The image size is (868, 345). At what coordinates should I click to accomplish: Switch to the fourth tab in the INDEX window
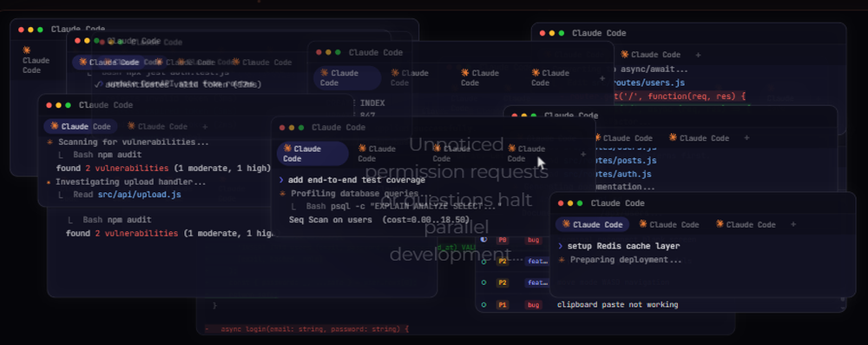(549, 77)
